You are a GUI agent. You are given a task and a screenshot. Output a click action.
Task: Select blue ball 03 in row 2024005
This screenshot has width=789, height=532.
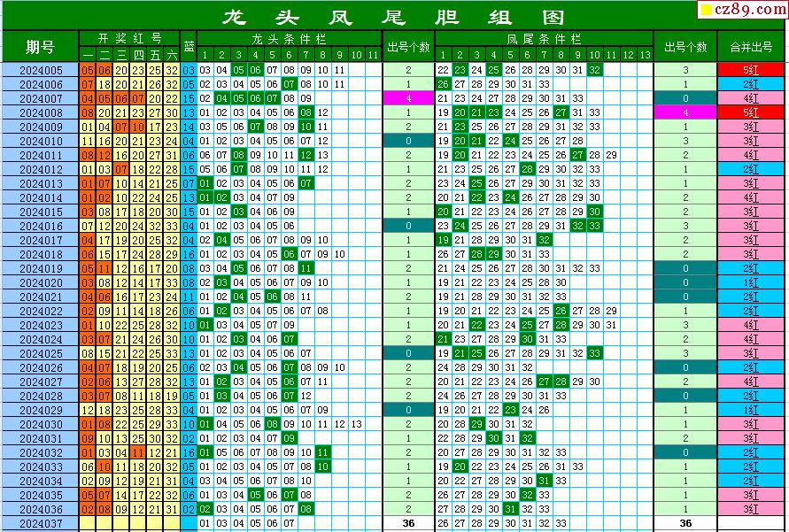coord(189,71)
